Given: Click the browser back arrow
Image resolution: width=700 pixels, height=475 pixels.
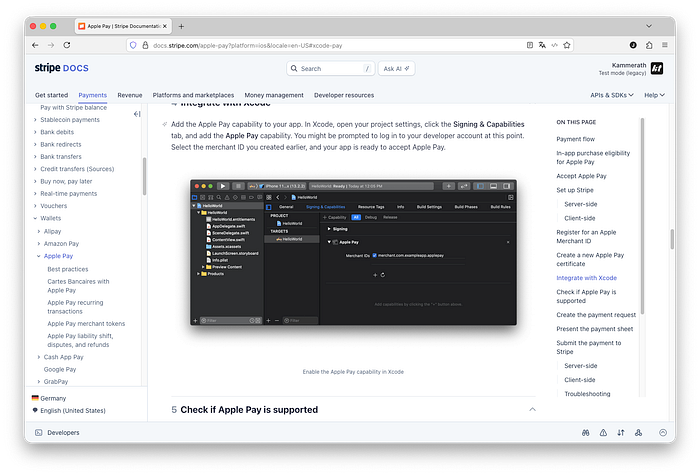Looking at the screenshot, I should tap(35, 45).
